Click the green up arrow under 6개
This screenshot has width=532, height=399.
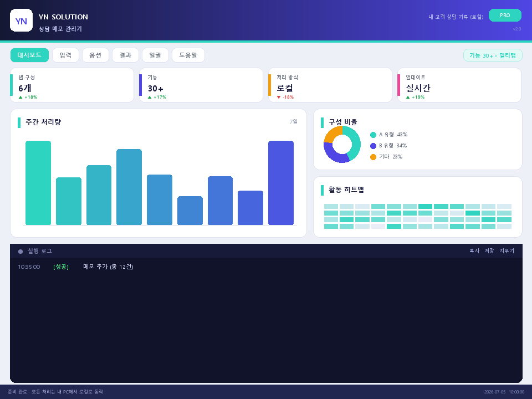point(21,98)
